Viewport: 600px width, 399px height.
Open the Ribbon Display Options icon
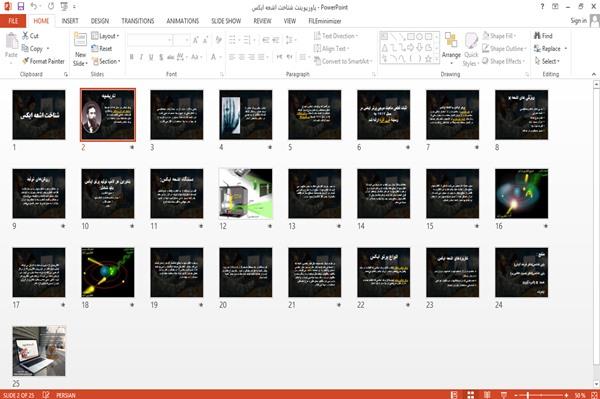coord(555,7)
